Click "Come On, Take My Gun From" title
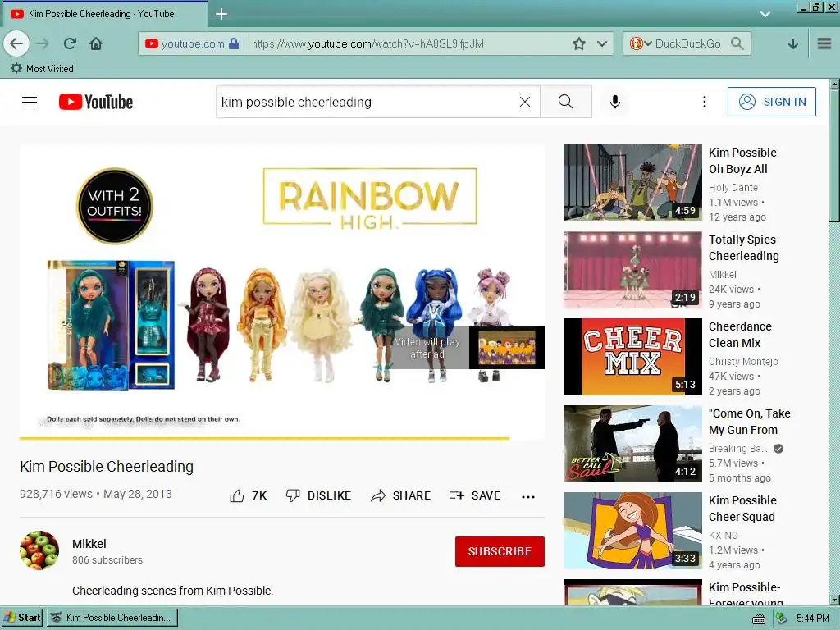The width and height of the screenshot is (840, 630). 750,422
